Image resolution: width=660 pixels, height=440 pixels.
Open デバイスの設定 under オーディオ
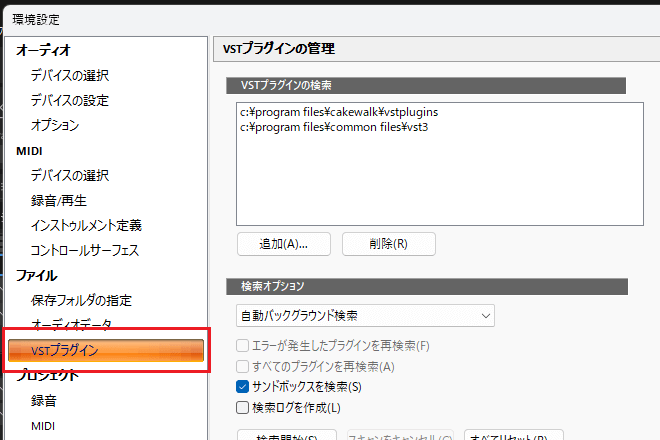click(69, 100)
